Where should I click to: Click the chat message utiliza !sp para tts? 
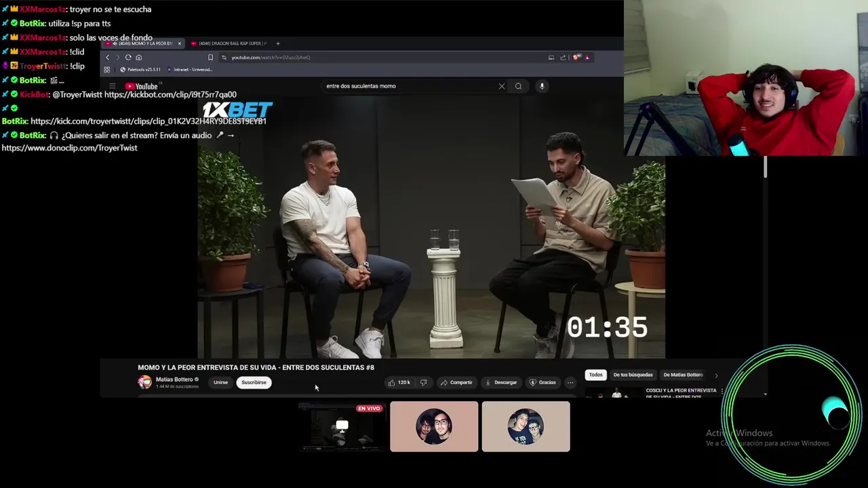pos(79,24)
